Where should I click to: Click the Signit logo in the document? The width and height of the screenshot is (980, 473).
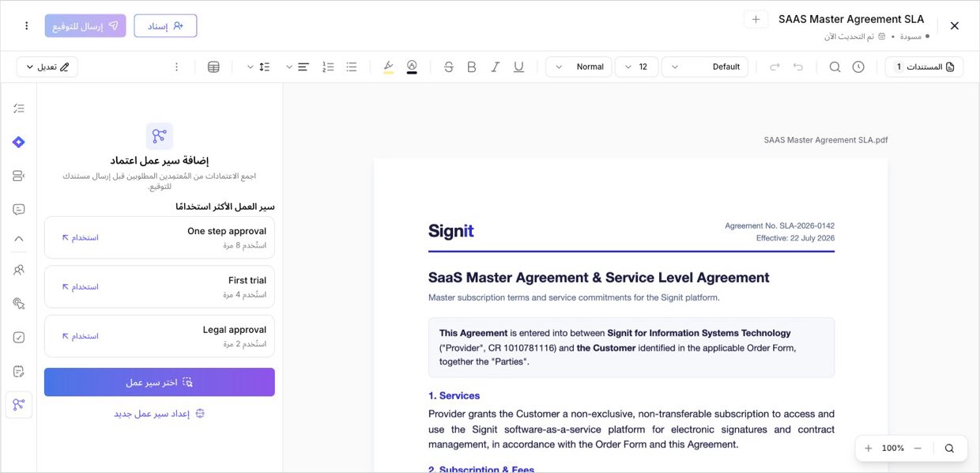(451, 231)
